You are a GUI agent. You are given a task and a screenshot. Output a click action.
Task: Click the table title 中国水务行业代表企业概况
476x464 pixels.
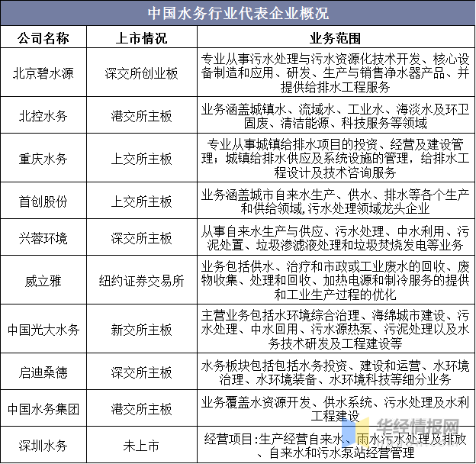pos(237,14)
